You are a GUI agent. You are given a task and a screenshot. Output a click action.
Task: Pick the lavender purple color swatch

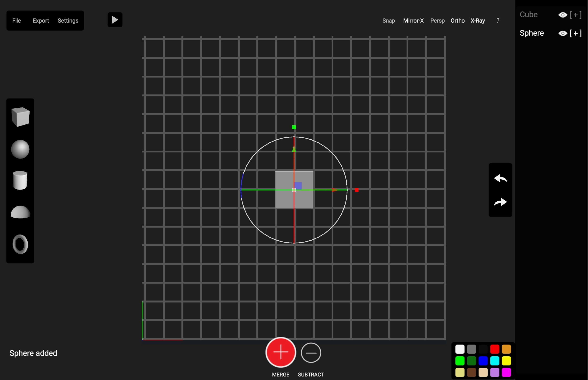tap(495, 372)
